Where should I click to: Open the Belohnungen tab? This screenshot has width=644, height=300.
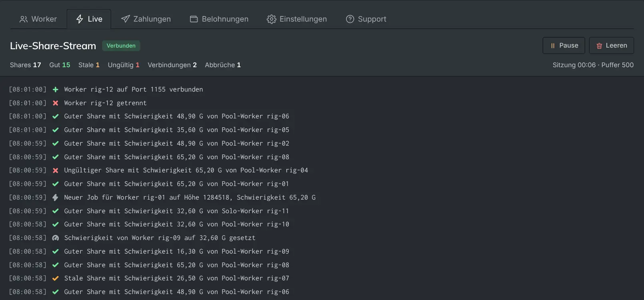(219, 19)
